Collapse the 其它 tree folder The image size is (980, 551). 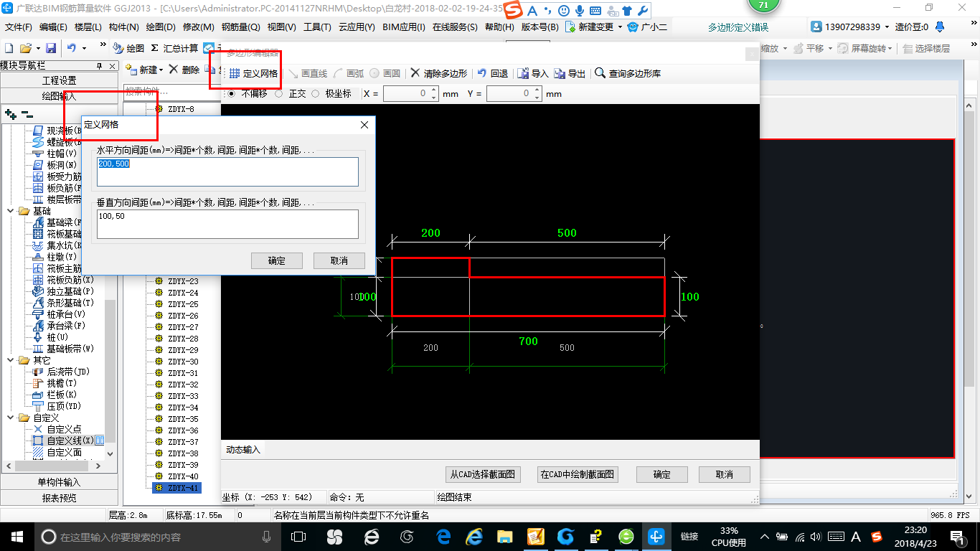pos(11,360)
